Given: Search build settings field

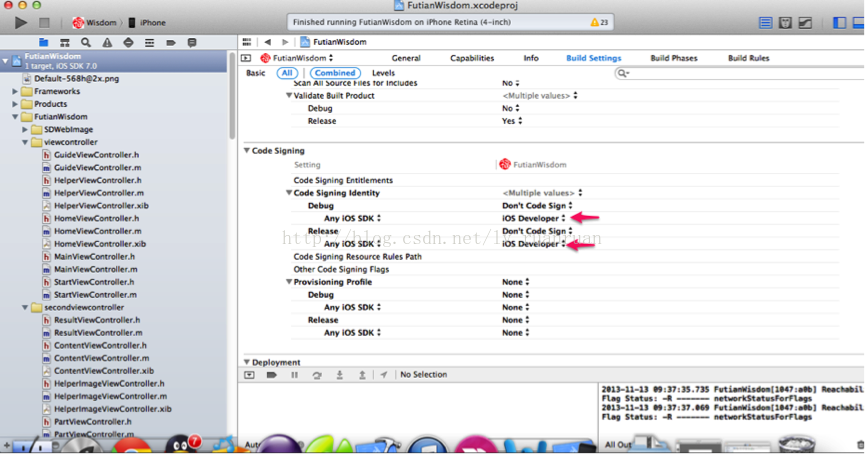Looking at the screenshot, I should (x=739, y=73).
